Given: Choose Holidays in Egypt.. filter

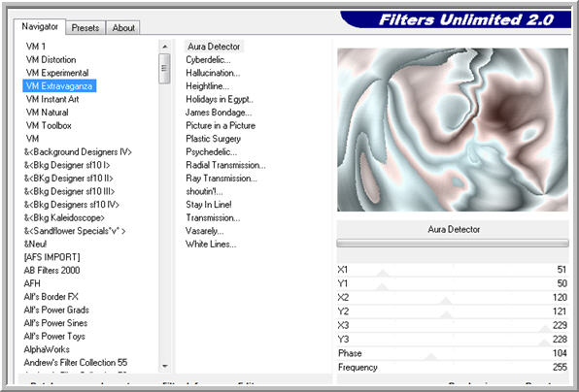Looking at the screenshot, I should [x=220, y=99].
